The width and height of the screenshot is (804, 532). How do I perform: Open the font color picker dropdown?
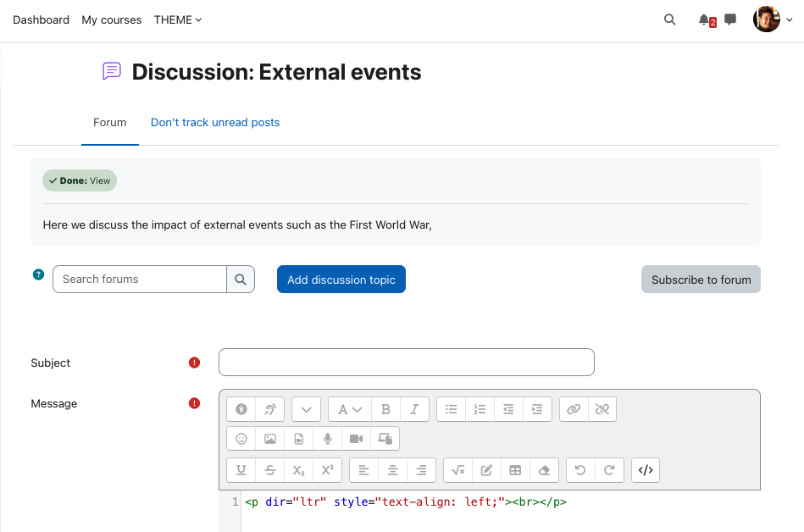pos(350,409)
